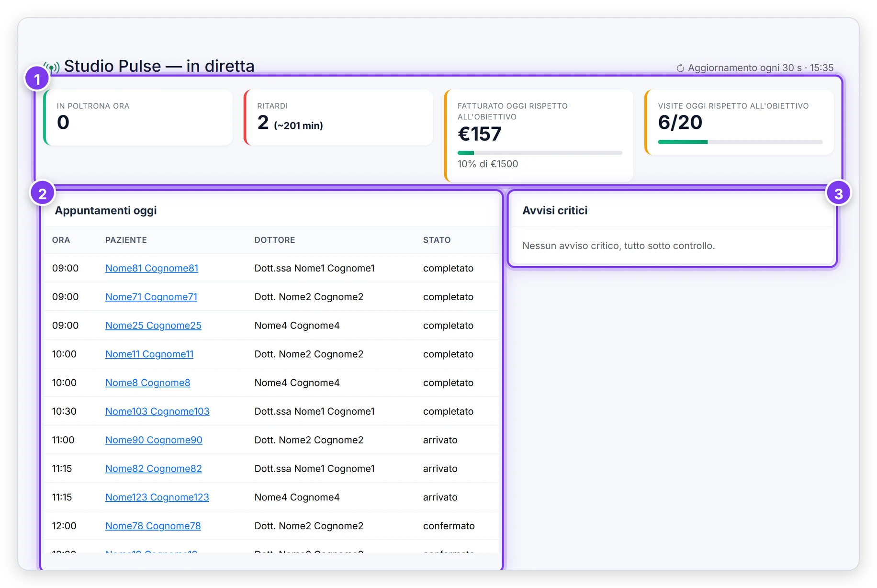877x588 pixels.
Task: Open patient Nome8 Cognome8
Action: pyautogui.click(x=148, y=383)
